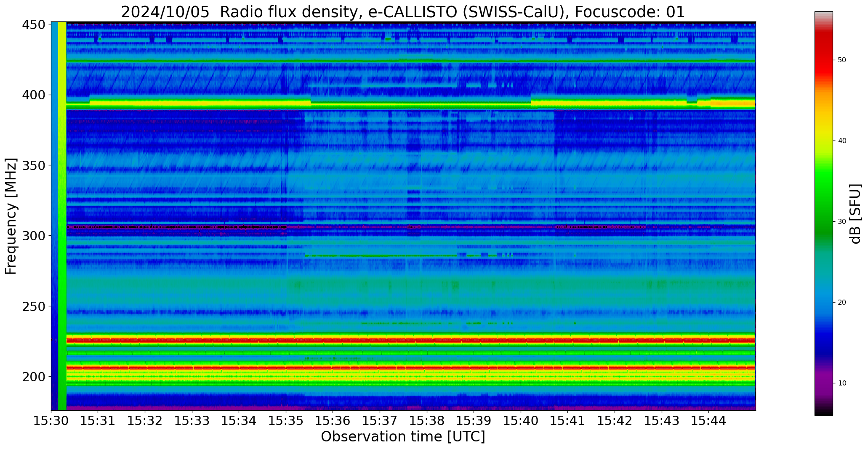The image size is (868, 449).
Task: Click the 'Frequency [MHz]' axis label
Action: (11, 216)
